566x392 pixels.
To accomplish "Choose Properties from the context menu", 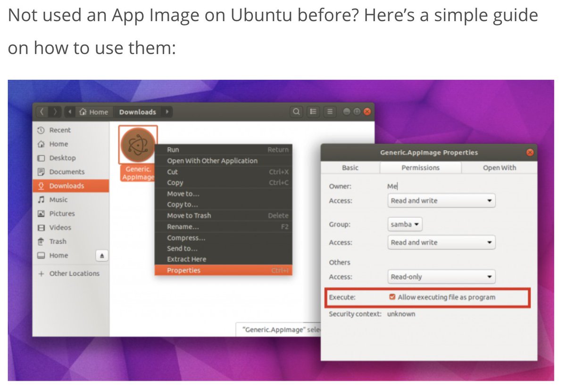I will tap(224, 270).
